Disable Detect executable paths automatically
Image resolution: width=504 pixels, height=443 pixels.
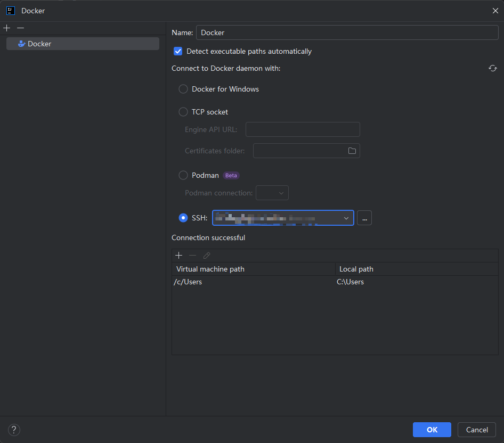click(177, 51)
